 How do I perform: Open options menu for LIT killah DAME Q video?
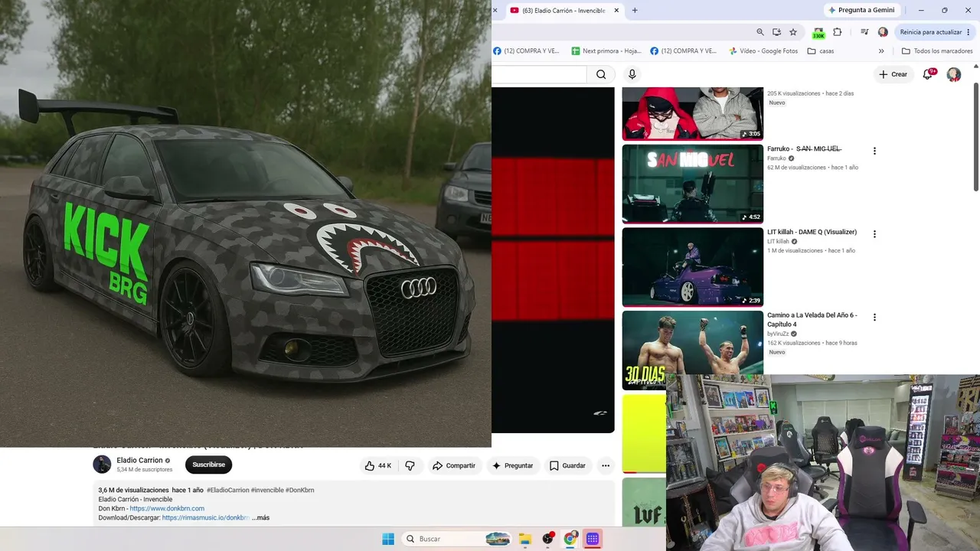pos(874,234)
